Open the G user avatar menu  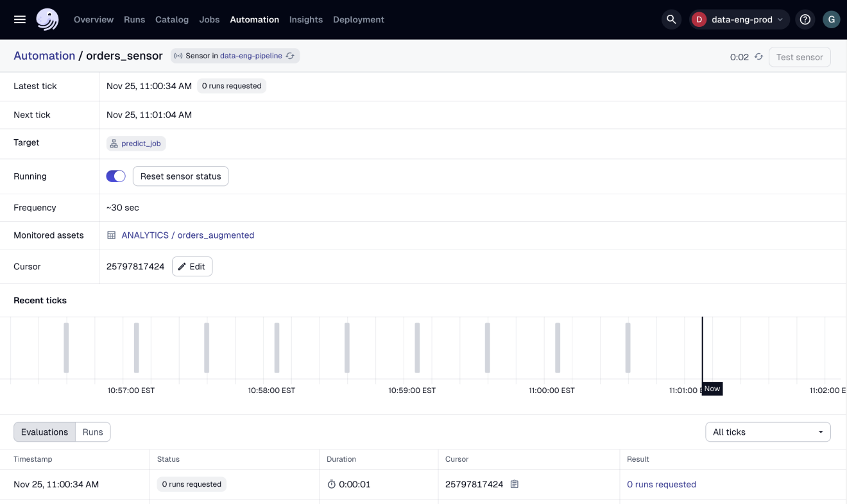tap(832, 19)
